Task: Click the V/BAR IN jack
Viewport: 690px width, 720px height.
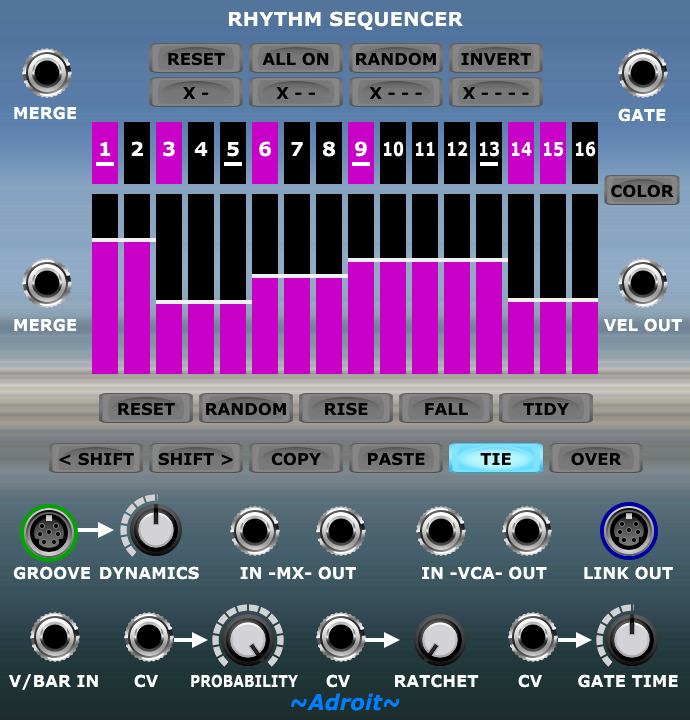Action: 55,637
